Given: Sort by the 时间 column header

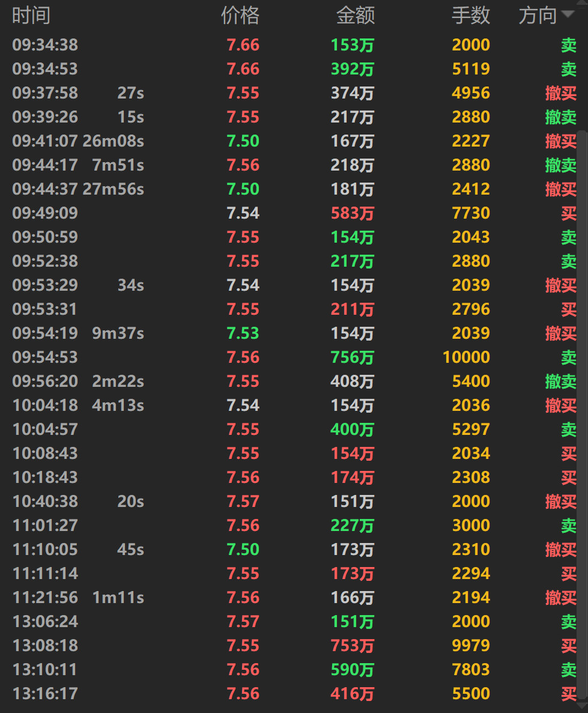Looking at the screenshot, I should pyautogui.click(x=31, y=16).
